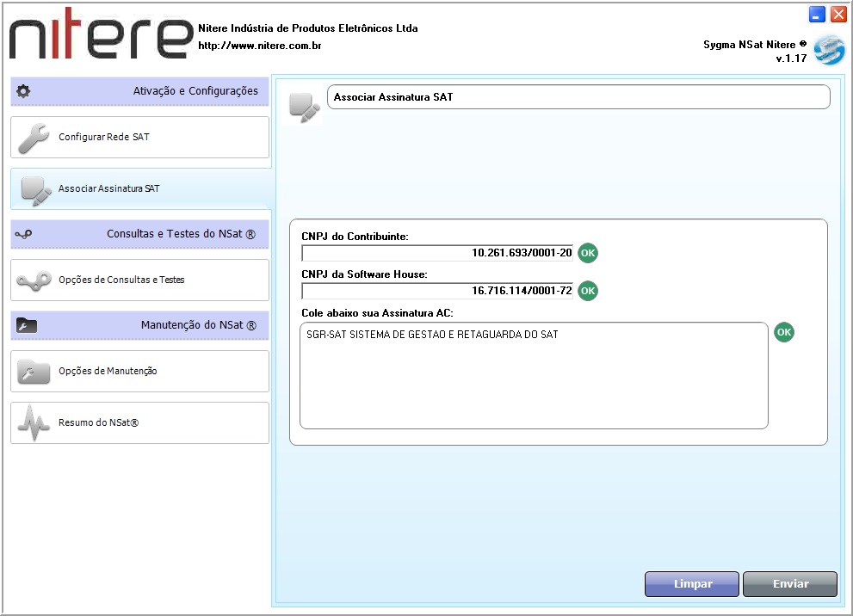Click the Ativação e Configurações section header
This screenshot has width=853, height=616.
(139, 91)
